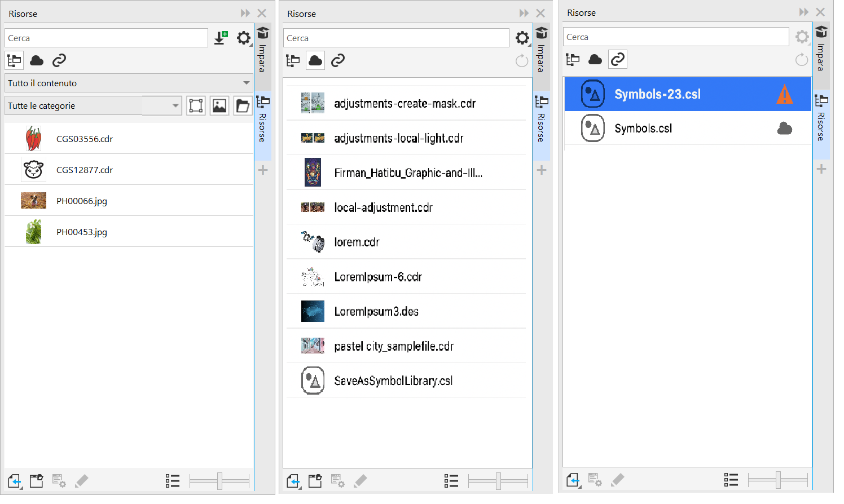
Task: Collapse the docker containing CGS03556.cdr using double arrows
Action: click(245, 14)
